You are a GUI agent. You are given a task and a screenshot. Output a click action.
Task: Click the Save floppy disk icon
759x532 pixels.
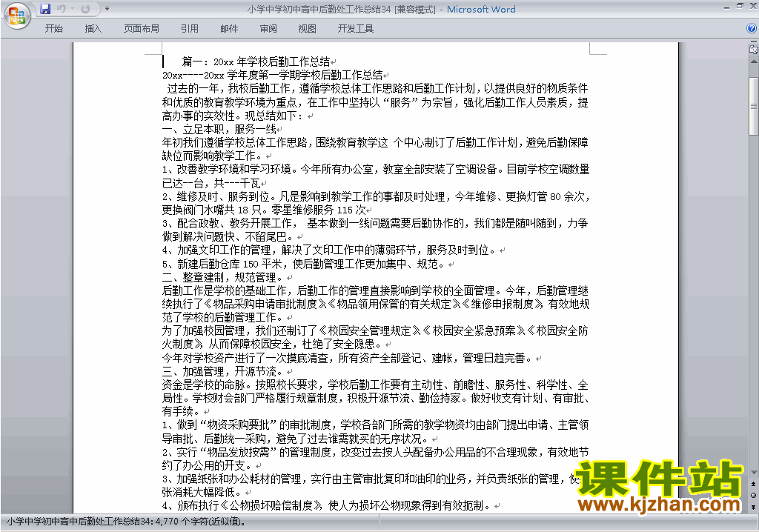coord(45,9)
